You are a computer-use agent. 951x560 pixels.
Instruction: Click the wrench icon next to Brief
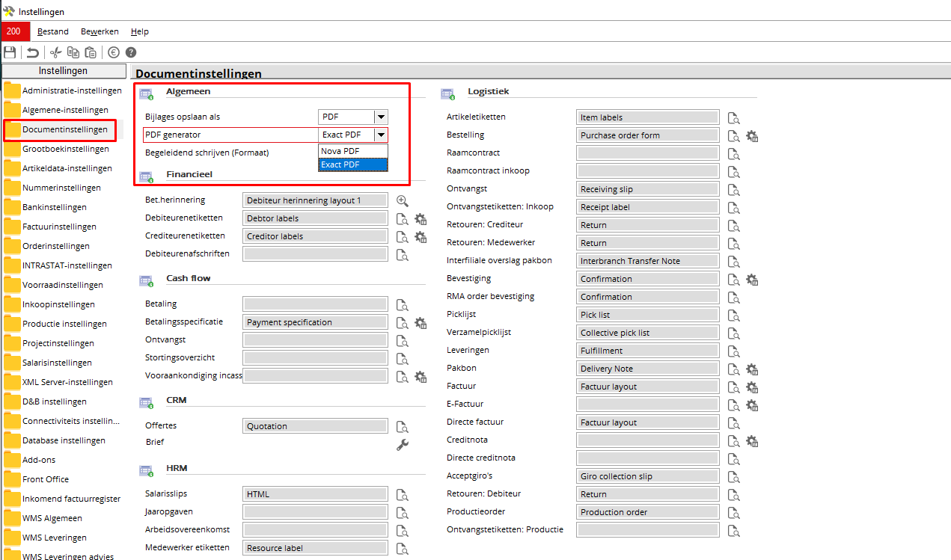403,444
